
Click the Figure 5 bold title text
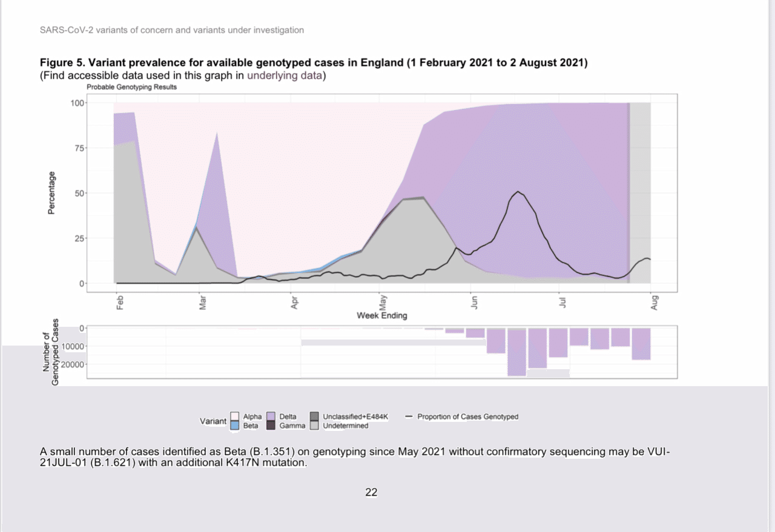click(314, 63)
